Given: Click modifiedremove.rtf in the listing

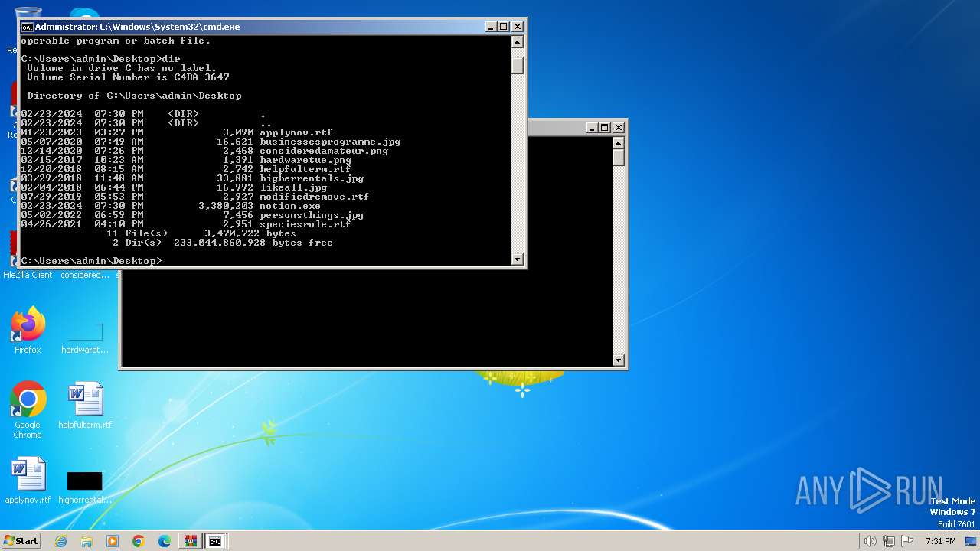Looking at the screenshot, I should tap(315, 197).
